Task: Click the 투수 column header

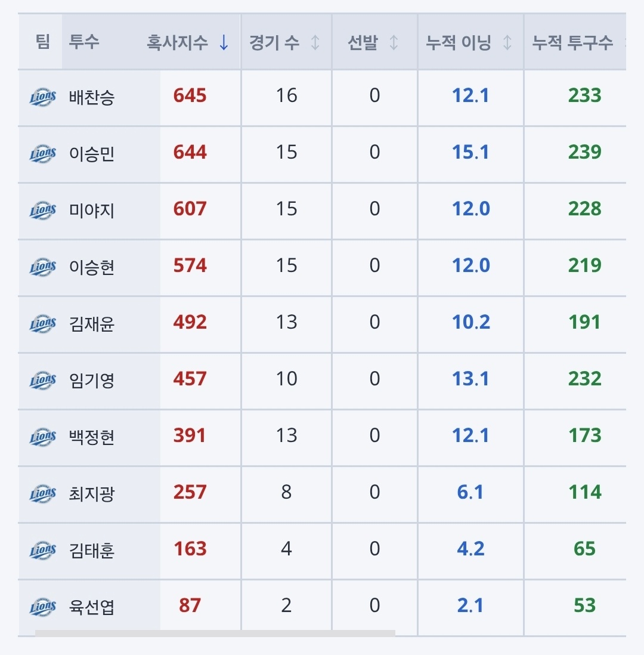Action: (84, 42)
